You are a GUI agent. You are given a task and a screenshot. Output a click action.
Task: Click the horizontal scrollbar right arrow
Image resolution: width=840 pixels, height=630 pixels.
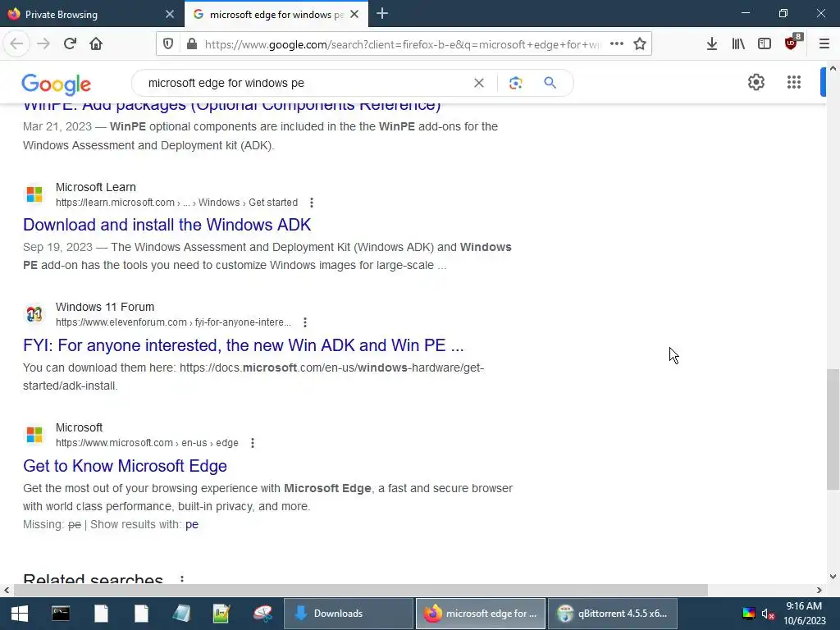coord(819,591)
